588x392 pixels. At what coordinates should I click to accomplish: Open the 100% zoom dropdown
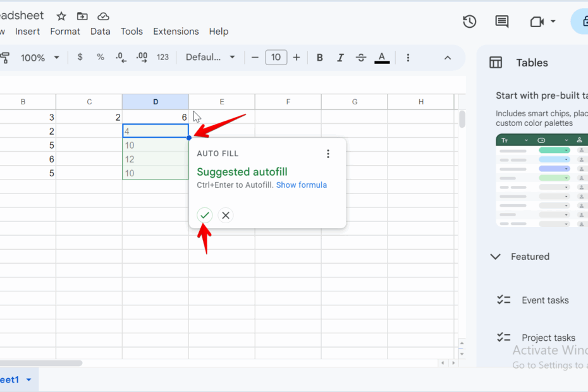(40, 58)
